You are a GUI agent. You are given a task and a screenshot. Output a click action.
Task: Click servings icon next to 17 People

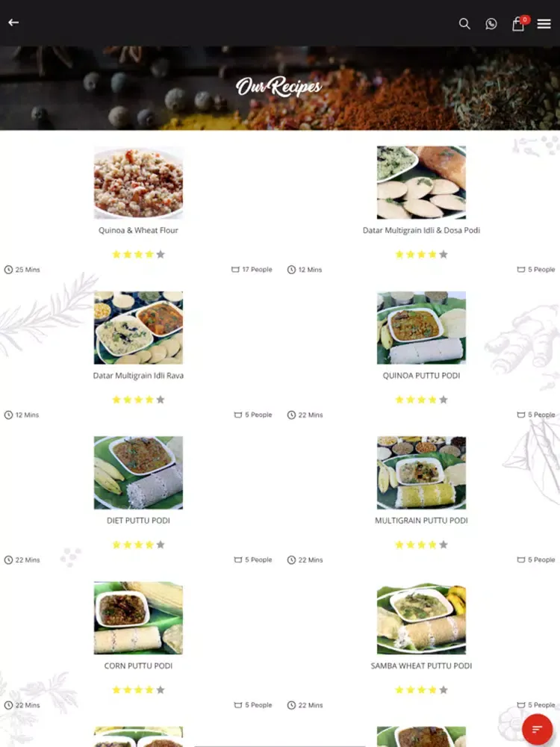[x=235, y=270]
